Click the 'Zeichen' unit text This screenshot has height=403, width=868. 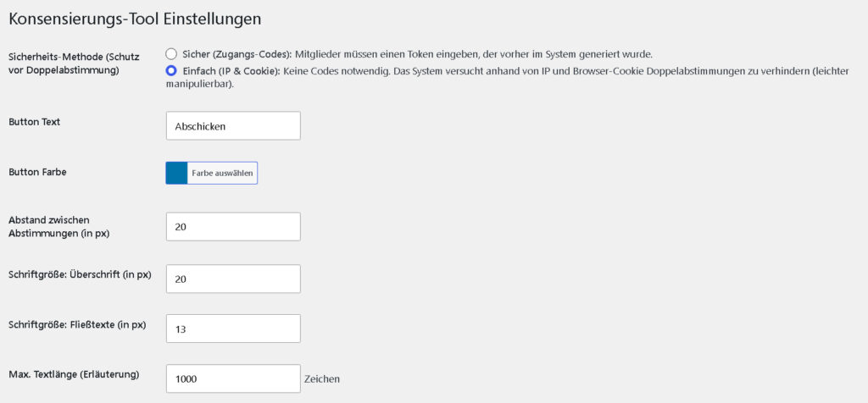click(322, 379)
